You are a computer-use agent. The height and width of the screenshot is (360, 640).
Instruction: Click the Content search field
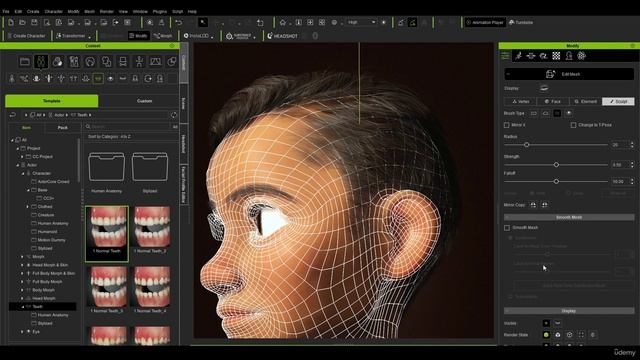pos(129,127)
